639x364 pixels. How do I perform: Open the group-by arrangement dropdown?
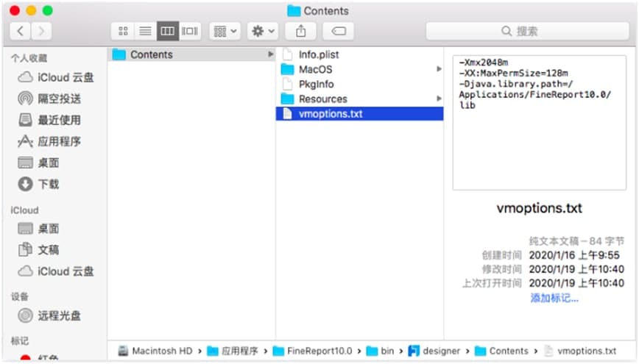click(x=225, y=31)
